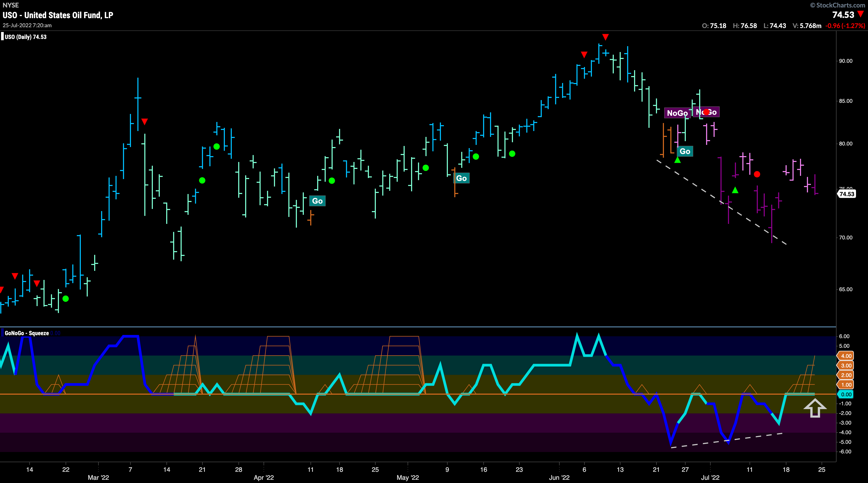
Task: Click the left NoGo label near June 24
Action: [677, 113]
